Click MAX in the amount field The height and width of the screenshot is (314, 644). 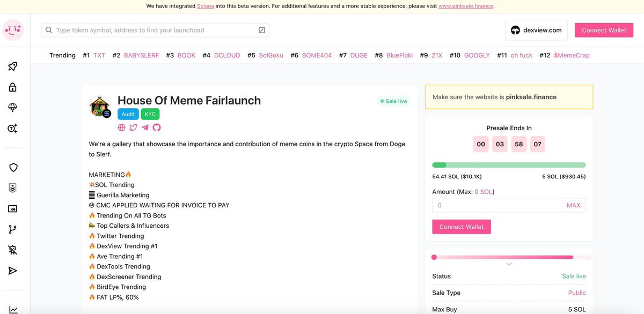click(x=574, y=205)
